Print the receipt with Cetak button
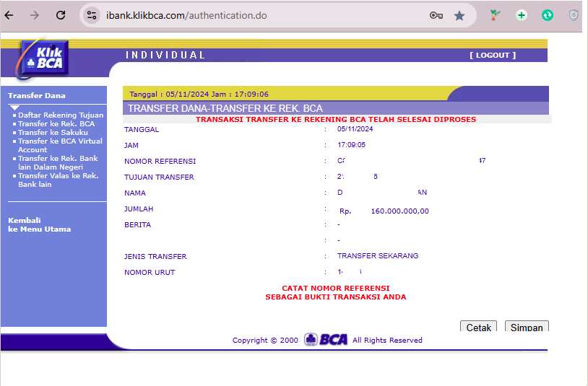This screenshot has height=386, width=588. (x=478, y=326)
